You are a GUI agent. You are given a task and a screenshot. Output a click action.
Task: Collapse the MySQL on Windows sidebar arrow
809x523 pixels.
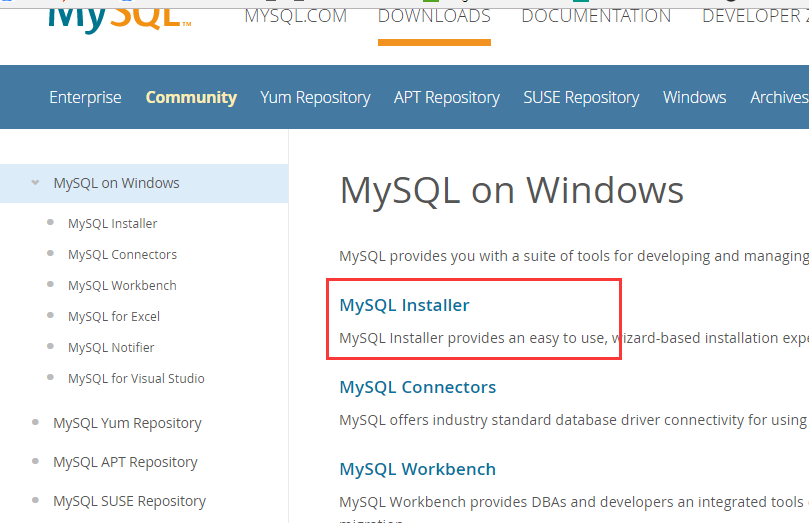click(x=35, y=183)
